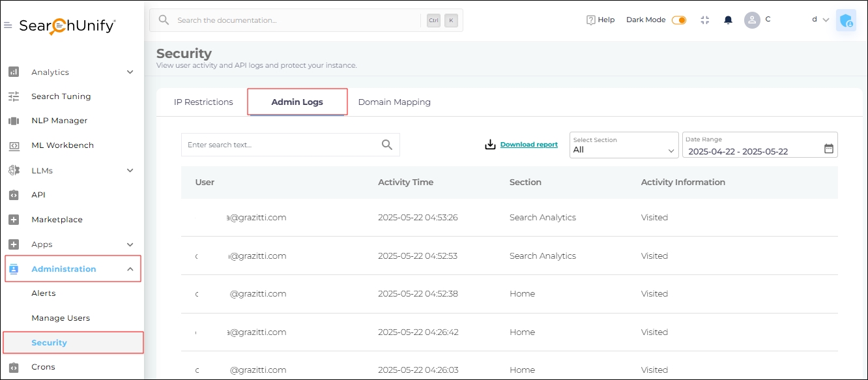Click the hamburger menu icon
This screenshot has height=380, width=868.
[x=8, y=25]
